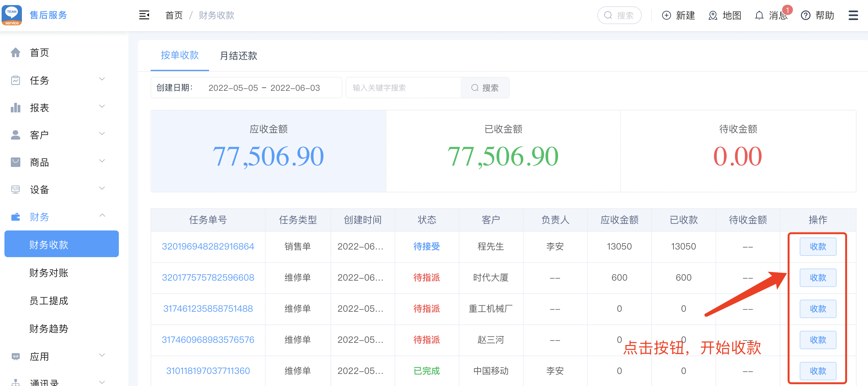This screenshot has height=386, width=868.
Task: Switch to 月结还款 tab
Action: [x=238, y=56]
